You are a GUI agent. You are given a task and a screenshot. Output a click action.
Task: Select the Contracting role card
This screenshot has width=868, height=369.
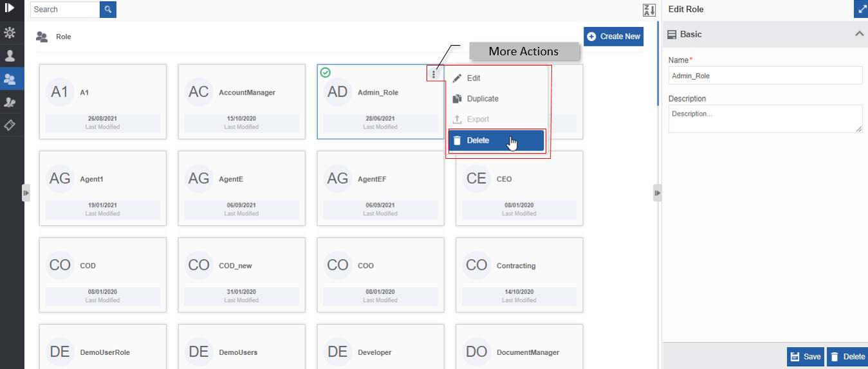(x=519, y=275)
